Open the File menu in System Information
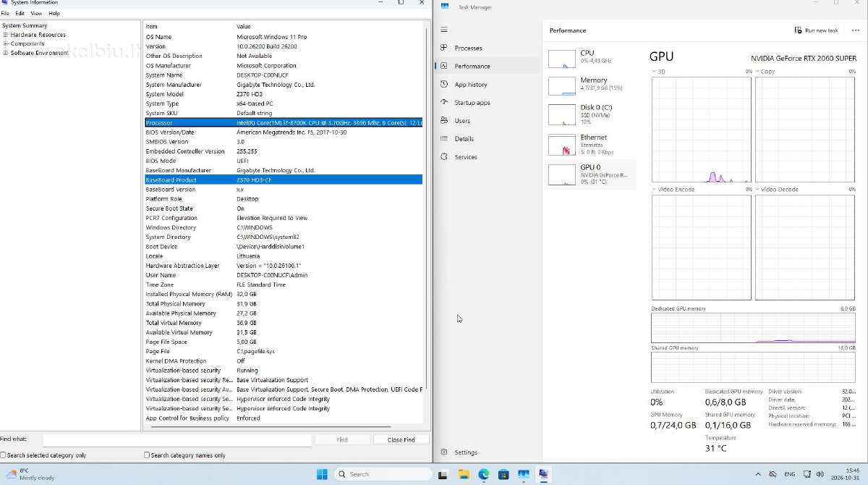 (5, 13)
